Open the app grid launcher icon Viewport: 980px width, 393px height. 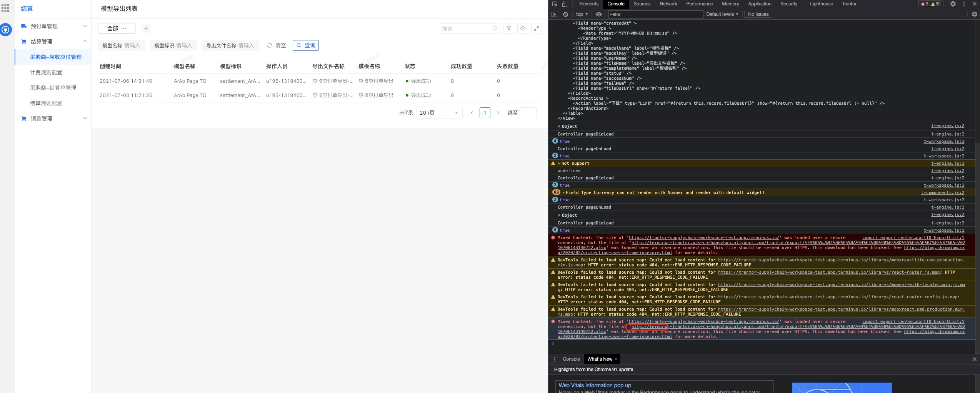tap(5, 8)
